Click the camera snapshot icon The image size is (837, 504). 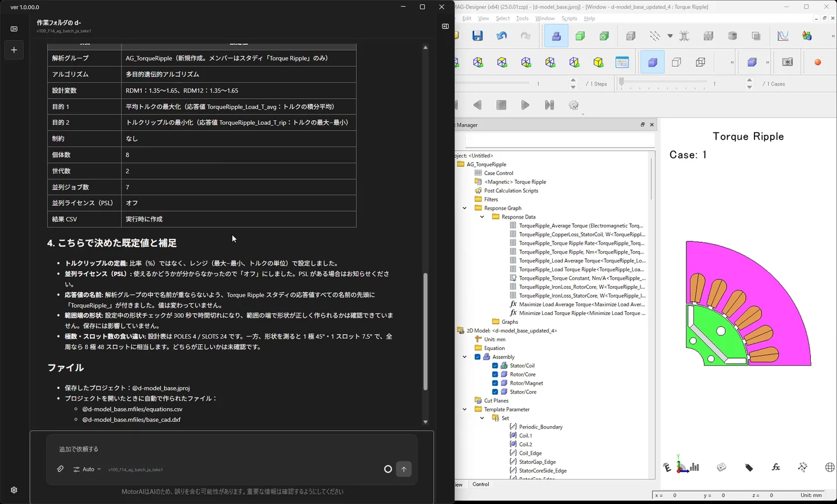click(788, 62)
